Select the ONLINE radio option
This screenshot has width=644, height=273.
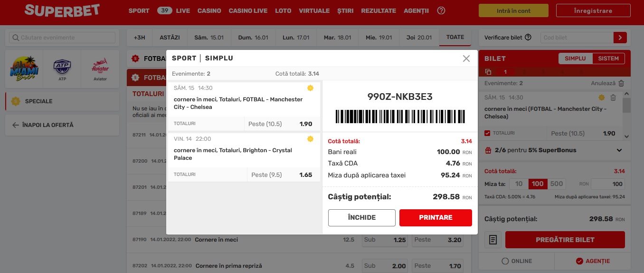tap(517, 261)
